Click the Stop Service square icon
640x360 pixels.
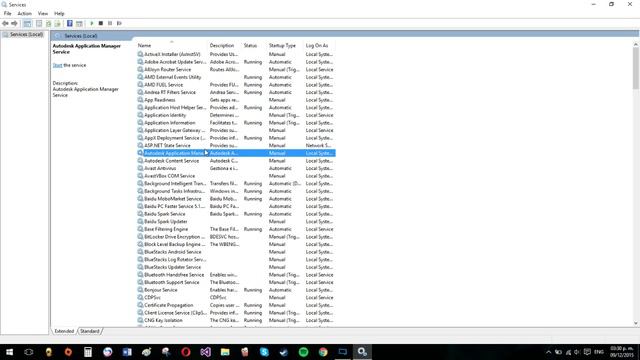101,23
